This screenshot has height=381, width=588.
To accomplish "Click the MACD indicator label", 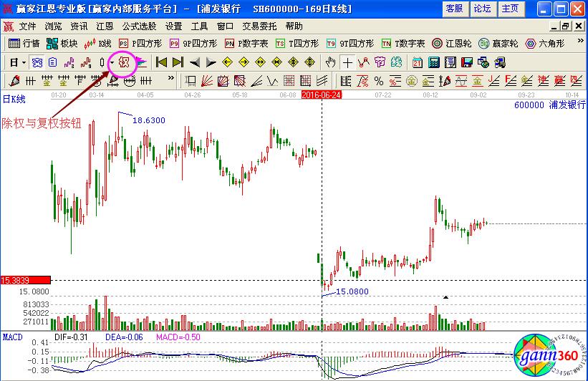I will 12,337.
